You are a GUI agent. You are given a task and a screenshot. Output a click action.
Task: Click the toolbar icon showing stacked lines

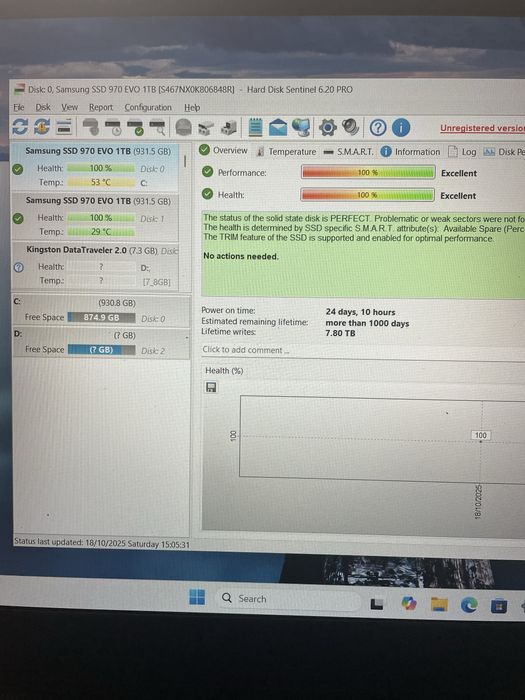64,127
